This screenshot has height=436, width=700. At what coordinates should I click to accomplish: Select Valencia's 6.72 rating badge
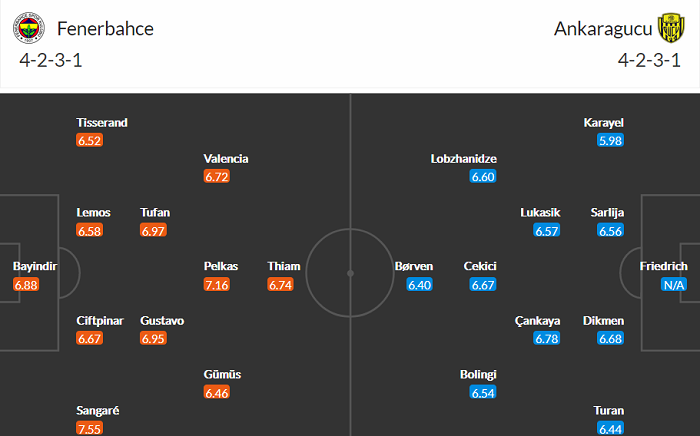point(217,177)
